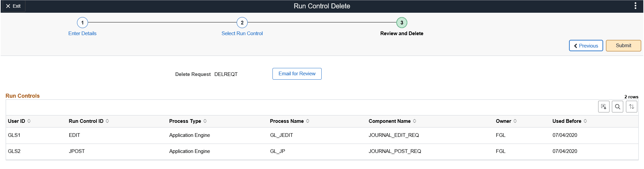Click Owner column header text

point(503,121)
